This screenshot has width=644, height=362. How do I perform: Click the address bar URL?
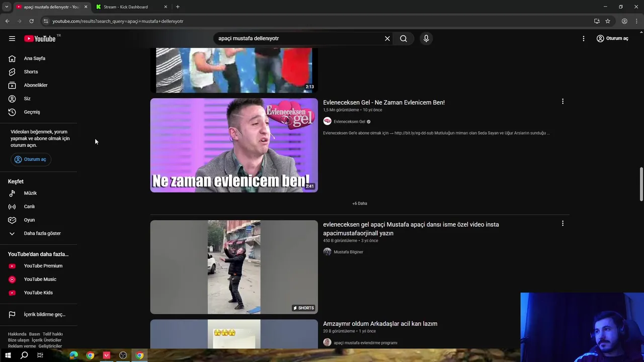pyautogui.click(x=118, y=21)
